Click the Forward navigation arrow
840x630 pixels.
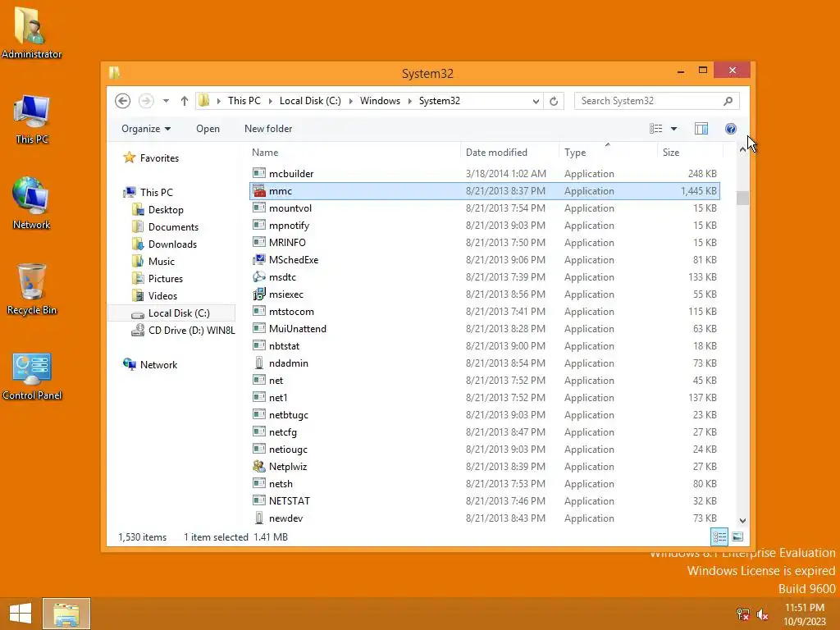(x=146, y=101)
